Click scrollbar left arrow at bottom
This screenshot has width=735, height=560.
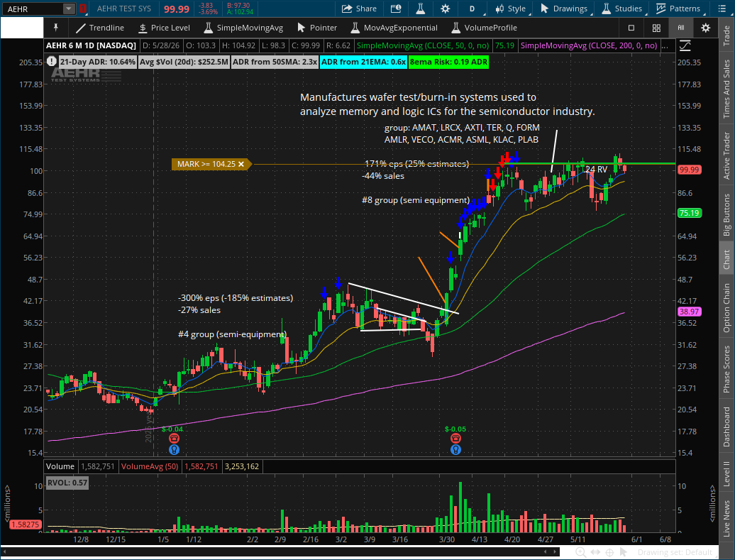point(546,552)
